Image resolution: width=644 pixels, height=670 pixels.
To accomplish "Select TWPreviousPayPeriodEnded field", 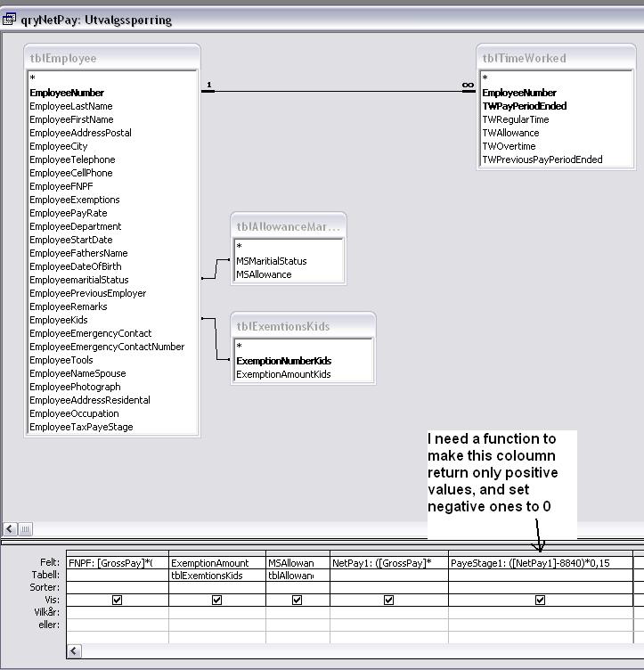I will point(556,159).
